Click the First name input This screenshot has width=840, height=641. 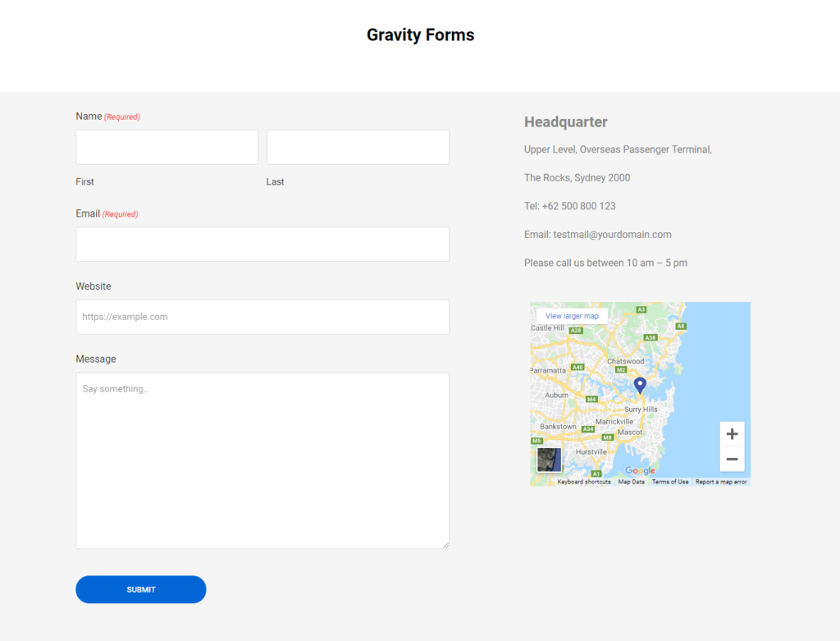167,146
